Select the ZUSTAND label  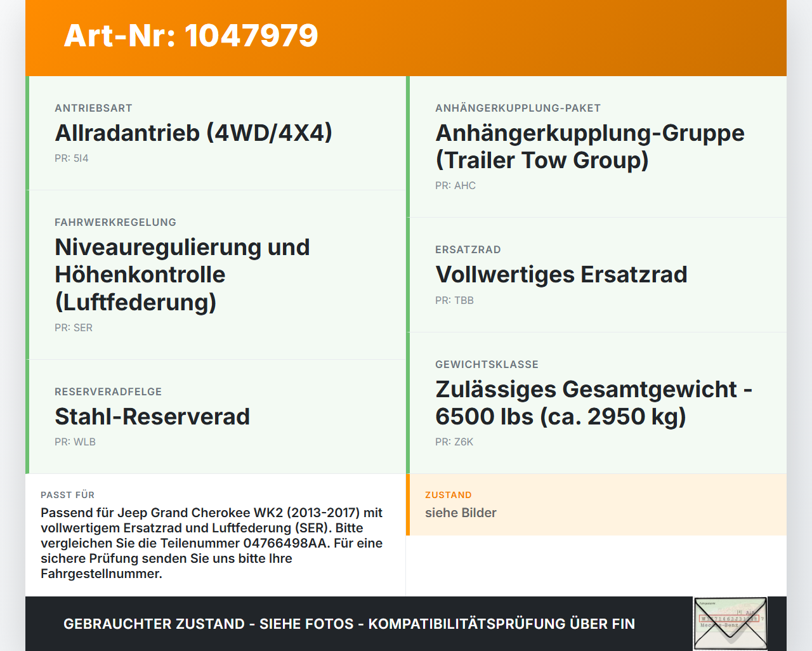tap(449, 495)
